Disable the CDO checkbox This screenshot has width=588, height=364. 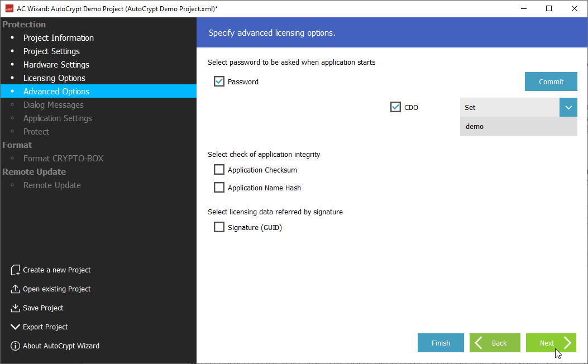tap(395, 107)
